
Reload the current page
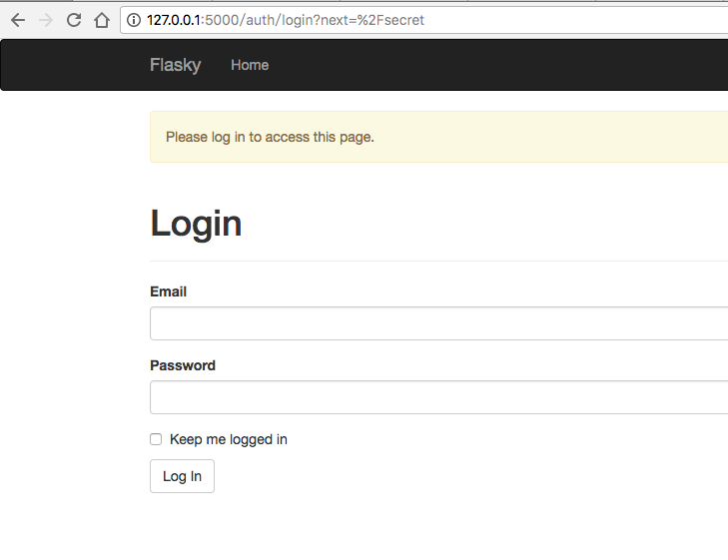pos(73,20)
